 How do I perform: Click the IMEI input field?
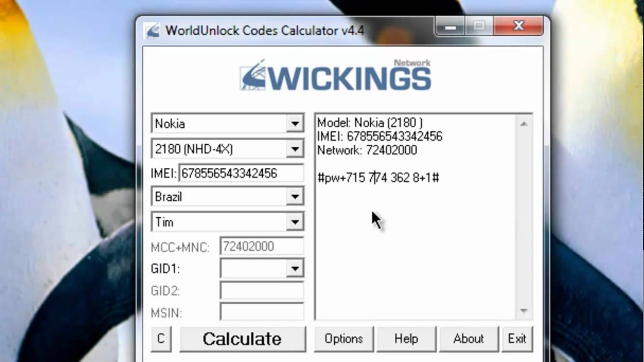coord(241,173)
